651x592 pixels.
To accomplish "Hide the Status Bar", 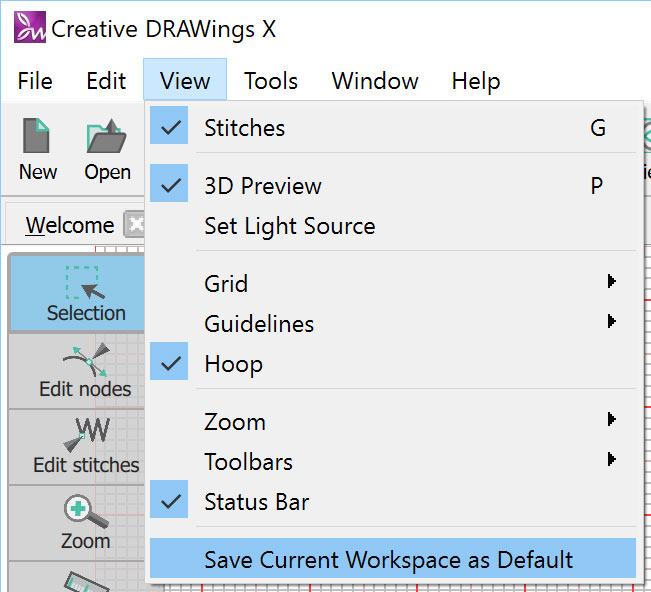I will coord(256,502).
